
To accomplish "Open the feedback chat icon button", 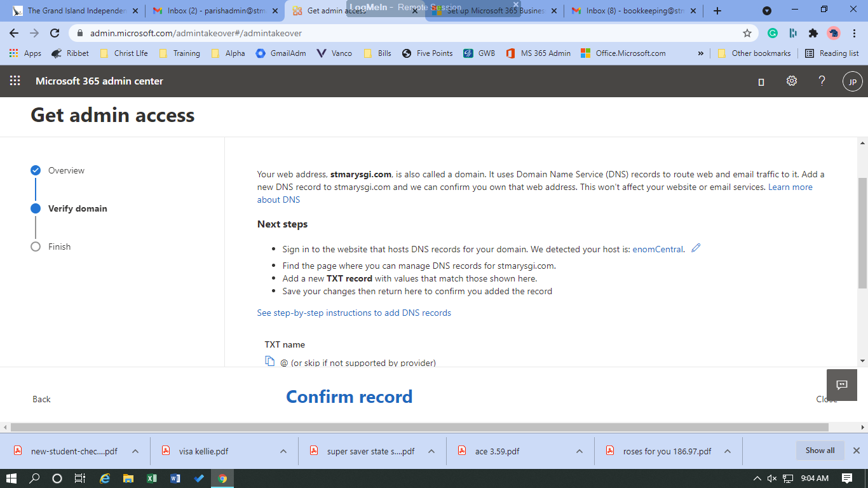I will click(842, 384).
